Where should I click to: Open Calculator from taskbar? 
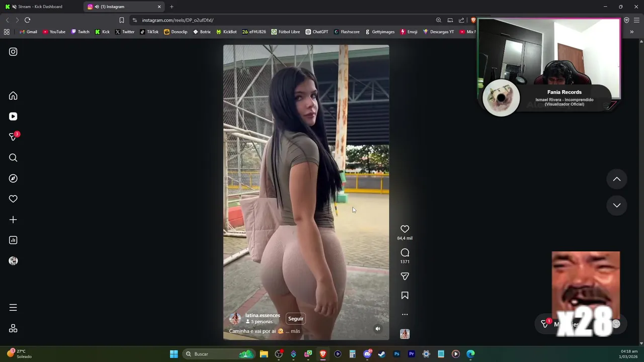(x=352, y=354)
